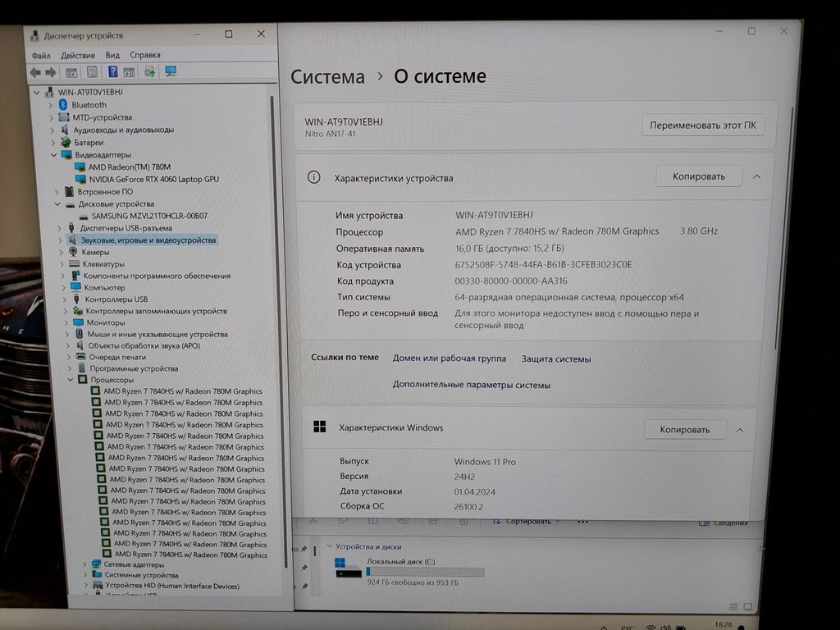Click the Клавиатуры keyboard icon in the tree
Viewport: 840px width, 630px height.
[x=74, y=263]
